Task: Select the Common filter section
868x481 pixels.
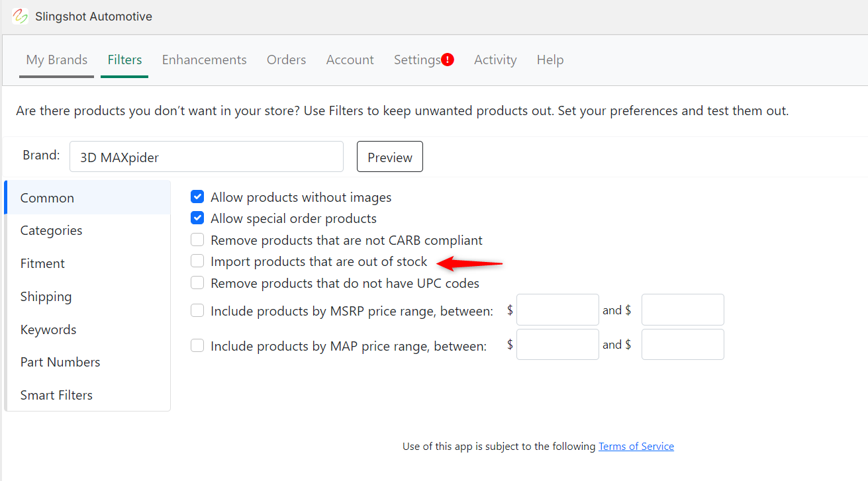Action: pos(87,198)
